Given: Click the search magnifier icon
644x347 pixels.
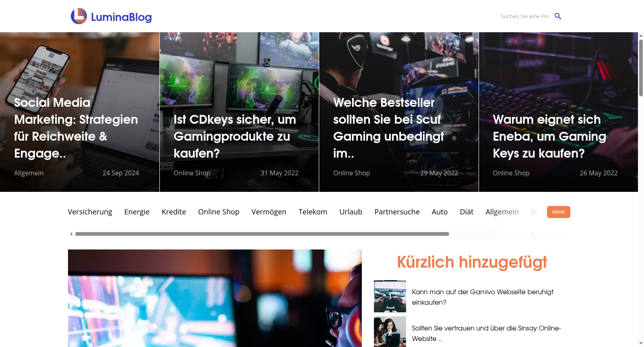Looking at the screenshot, I should (558, 16).
